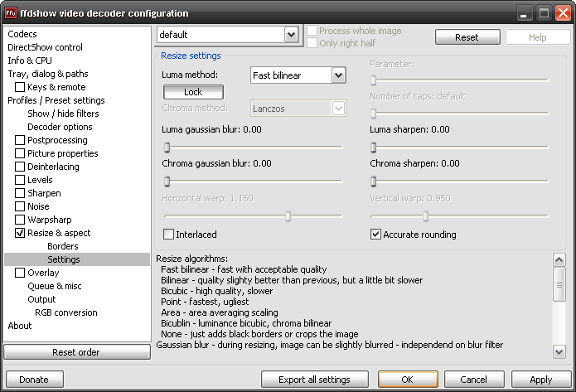
Task: Tick the Picture properties checkbox
Action: click(20, 153)
